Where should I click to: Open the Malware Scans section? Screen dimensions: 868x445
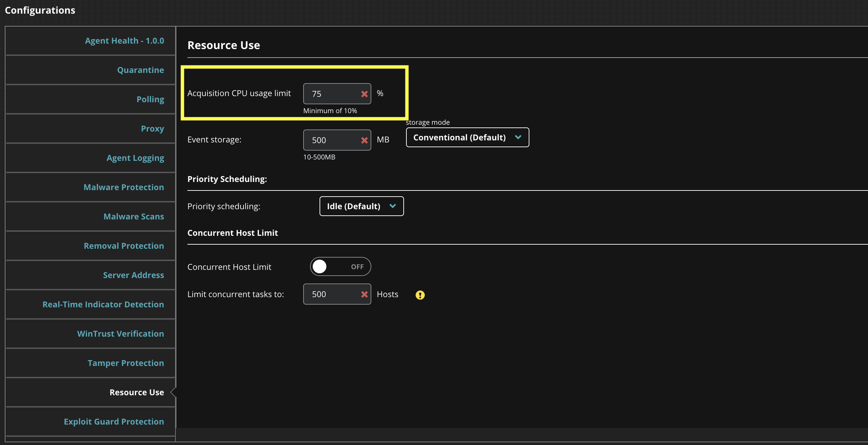click(91, 217)
